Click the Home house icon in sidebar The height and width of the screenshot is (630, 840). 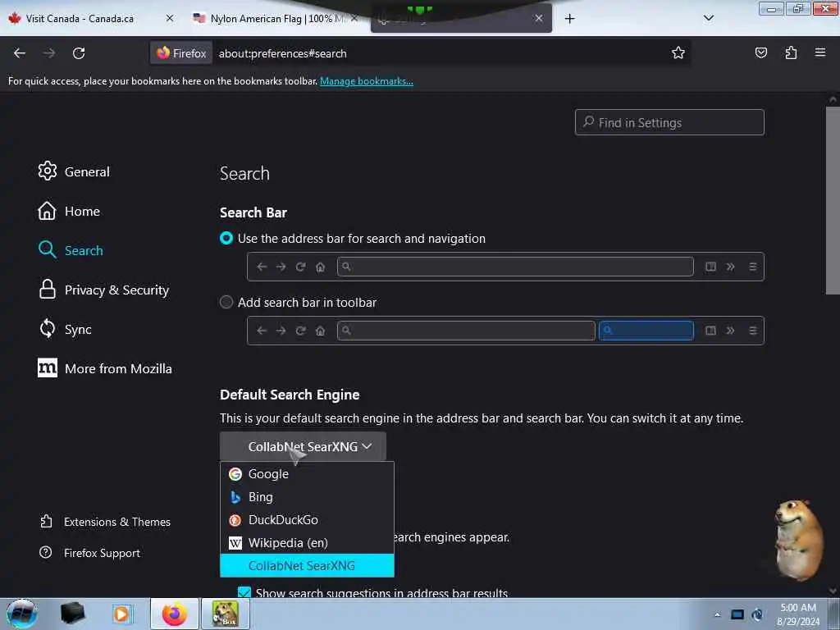coord(47,211)
